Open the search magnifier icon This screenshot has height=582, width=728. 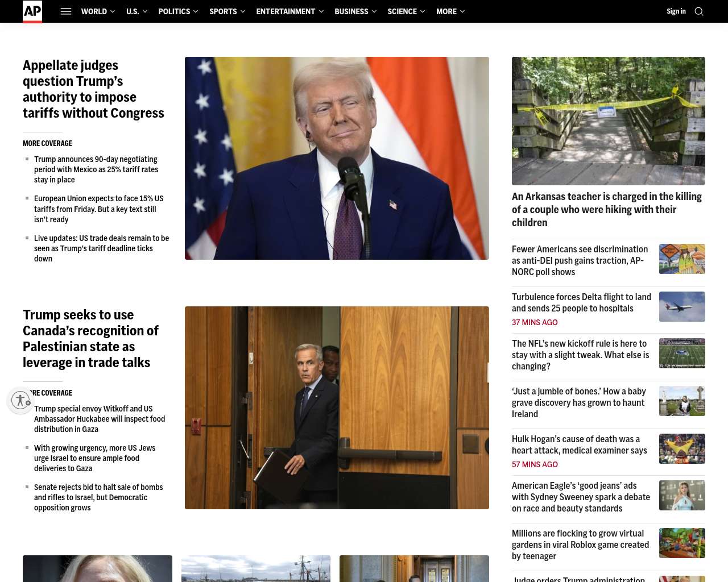[x=699, y=11]
